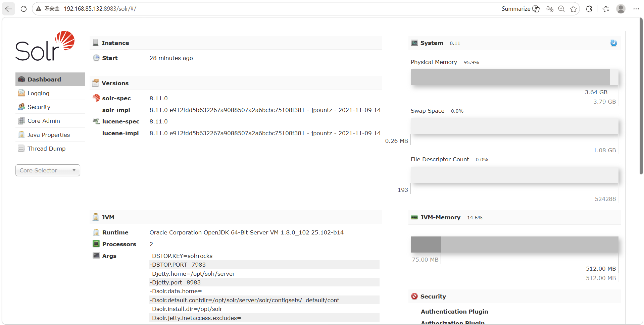The image size is (644, 325).
Task: Open the browser profile avatar
Action: point(621,9)
